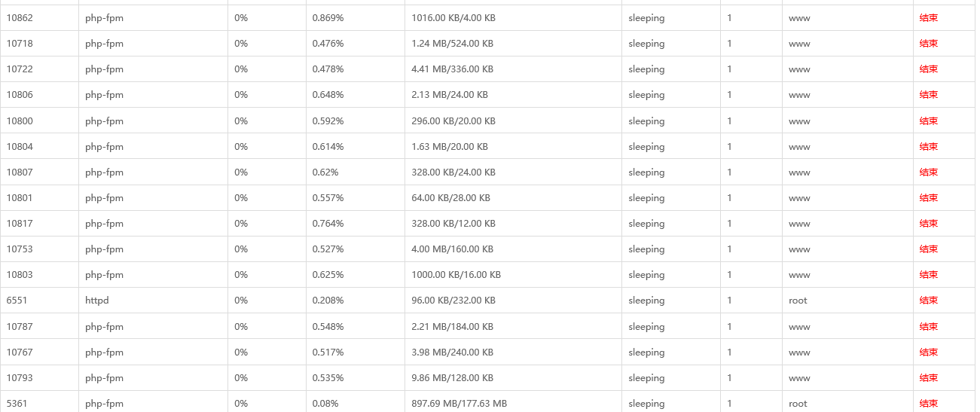Select the 897.69 MB/177.63 MB cell
The width and height of the screenshot is (980, 412).
click(x=459, y=404)
